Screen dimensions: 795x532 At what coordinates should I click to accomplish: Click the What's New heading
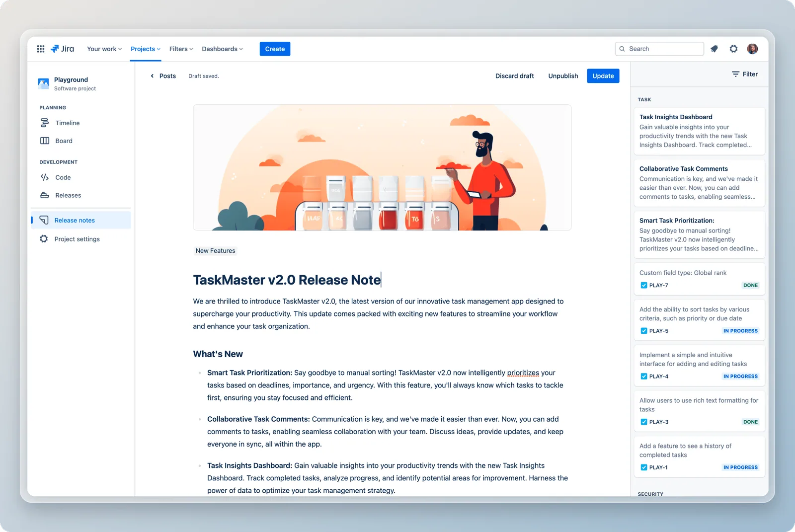click(x=218, y=354)
